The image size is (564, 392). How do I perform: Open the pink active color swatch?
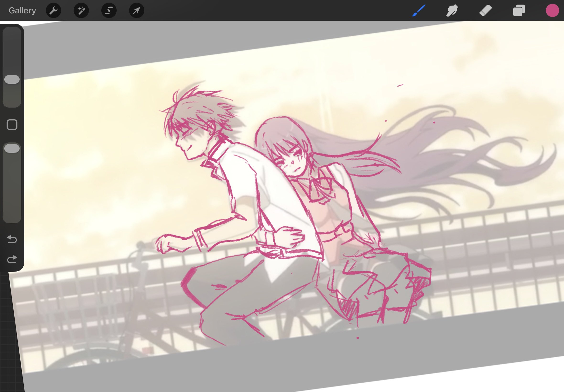(552, 11)
